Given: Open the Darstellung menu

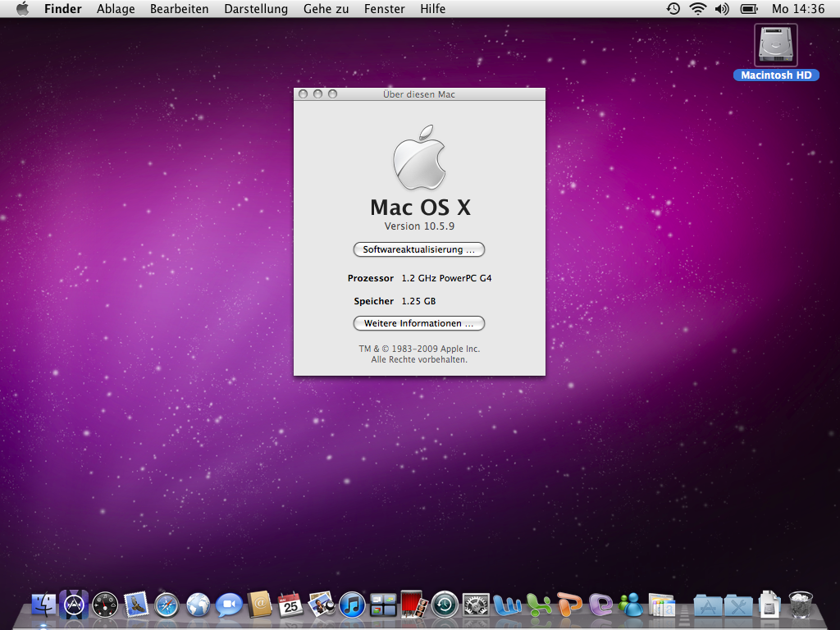Looking at the screenshot, I should [x=256, y=8].
